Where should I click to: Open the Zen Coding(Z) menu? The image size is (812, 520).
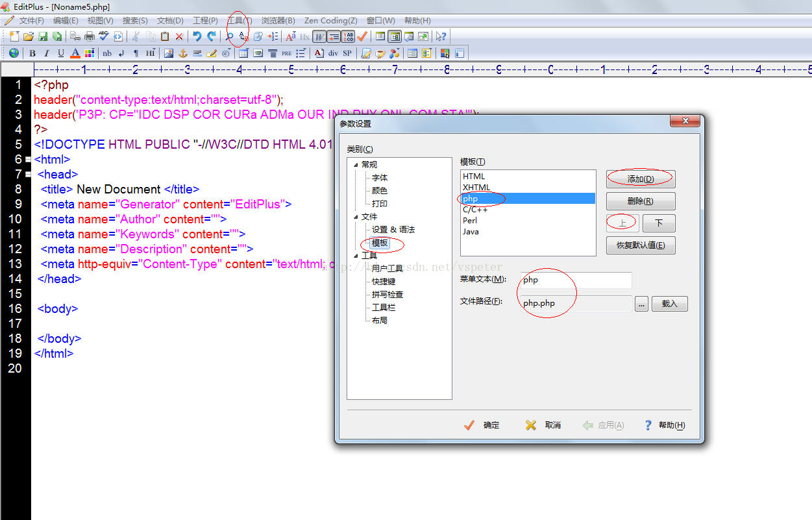[331, 21]
